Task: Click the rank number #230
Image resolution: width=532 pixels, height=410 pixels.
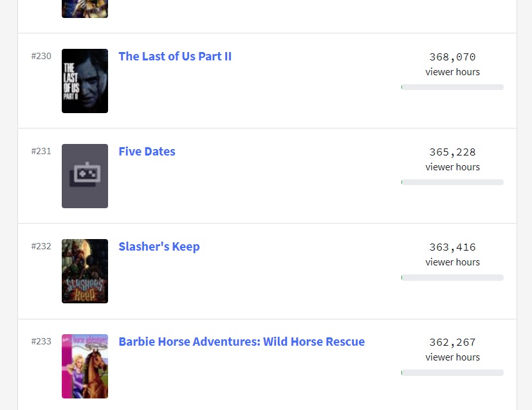Action: click(x=41, y=56)
